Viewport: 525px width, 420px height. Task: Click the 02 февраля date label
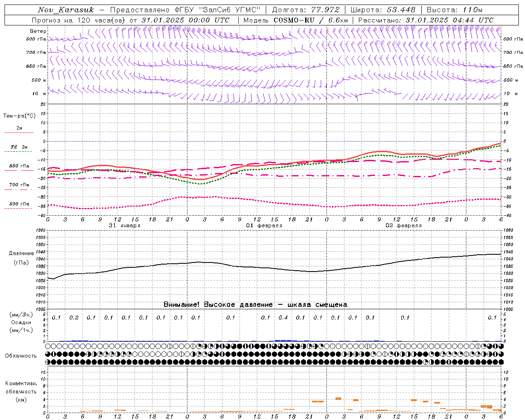click(x=404, y=226)
